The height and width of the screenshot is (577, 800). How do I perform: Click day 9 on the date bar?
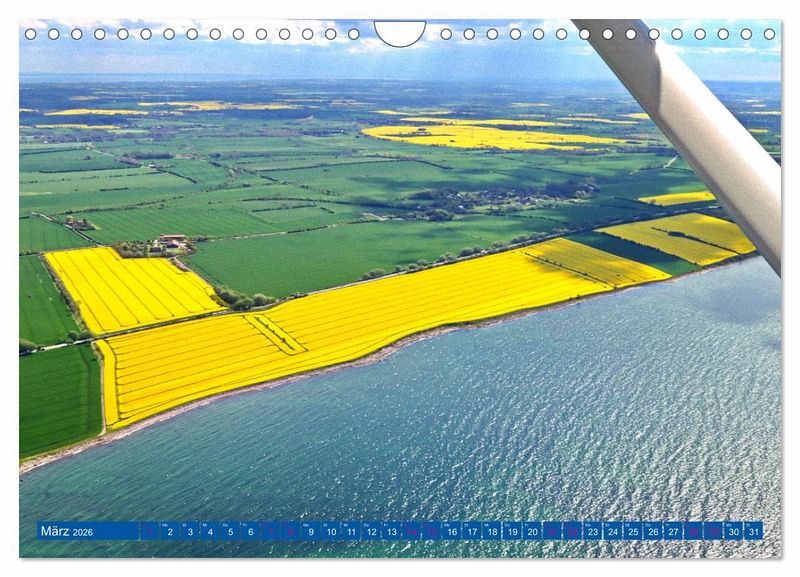point(310,531)
